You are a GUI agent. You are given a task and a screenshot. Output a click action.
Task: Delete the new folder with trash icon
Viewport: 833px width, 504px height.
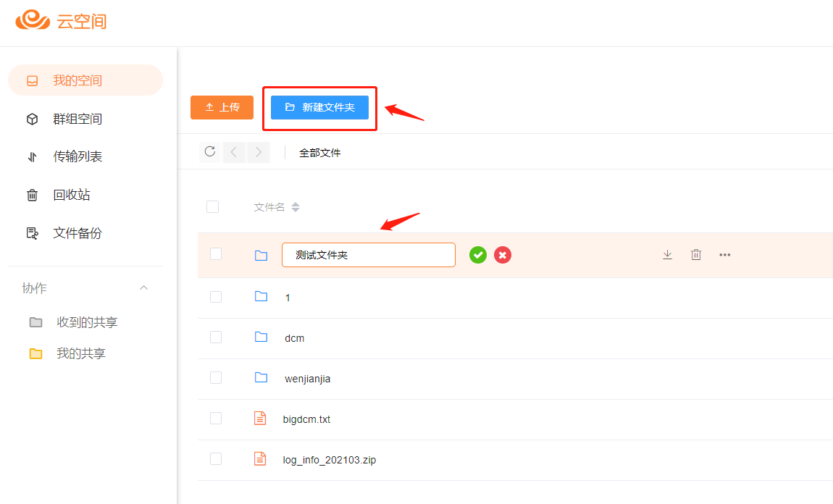click(x=696, y=255)
